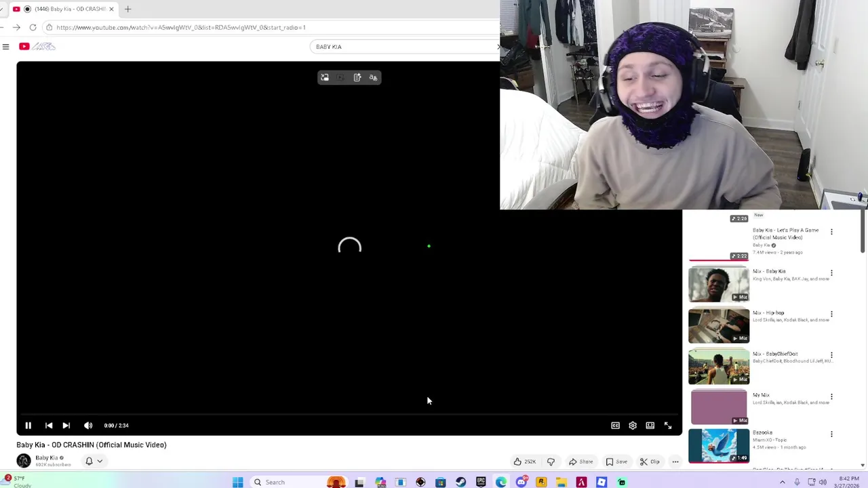868x488 pixels.
Task: Click the sidebar scrollbar thumb
Action: [x=863, y=232]
